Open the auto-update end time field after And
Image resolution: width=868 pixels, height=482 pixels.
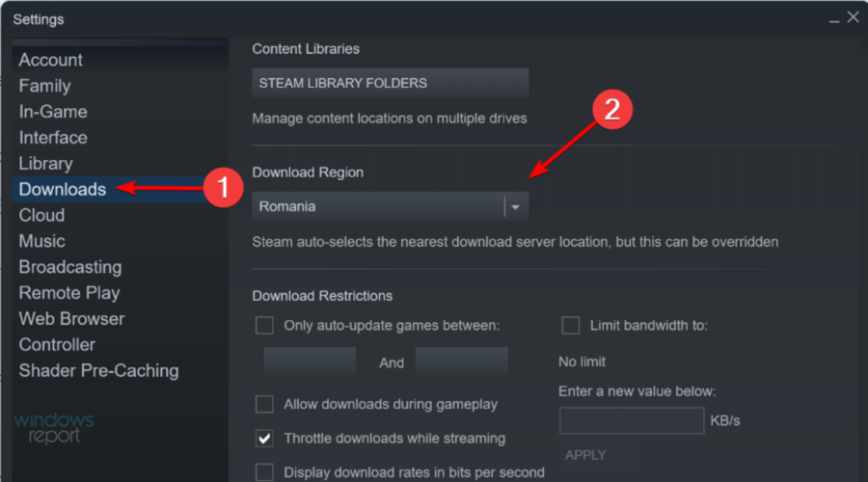pyautogui.click(x=462, y=361)
